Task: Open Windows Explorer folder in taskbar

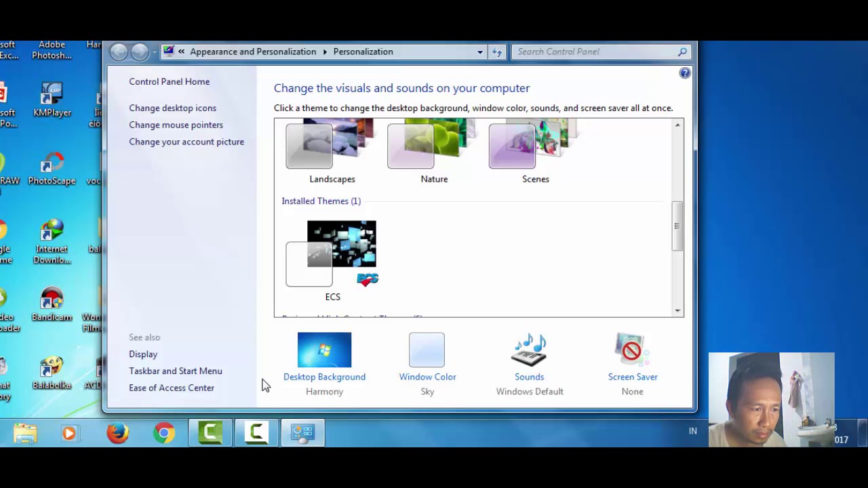Action: click(25, 433)
